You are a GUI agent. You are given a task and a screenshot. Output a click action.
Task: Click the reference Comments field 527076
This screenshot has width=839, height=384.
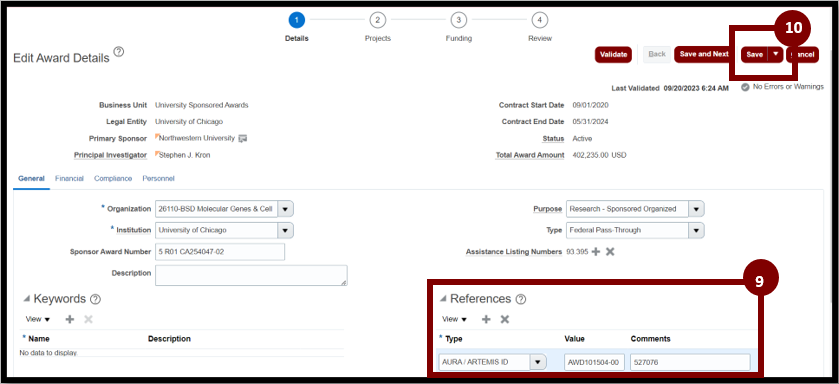click(690, 363)
